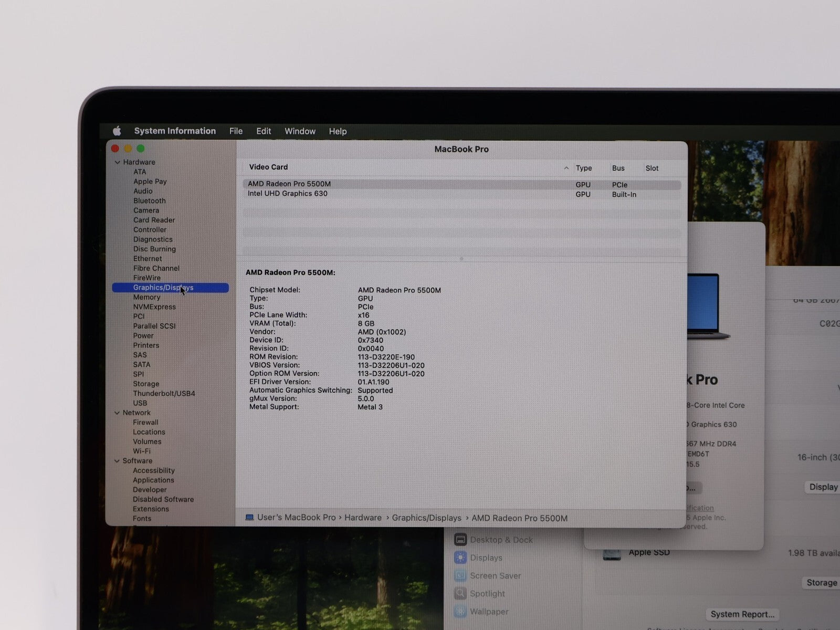
Task: Select SPI in the sidebar
Action: (138, 374)
